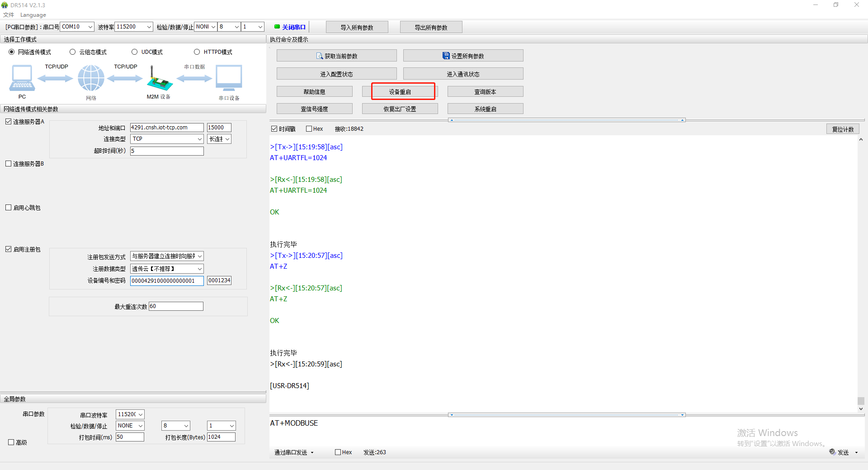Click the log area vertical scrollbar thumb
Screen dimensions: 868x470
click(861, 401)
